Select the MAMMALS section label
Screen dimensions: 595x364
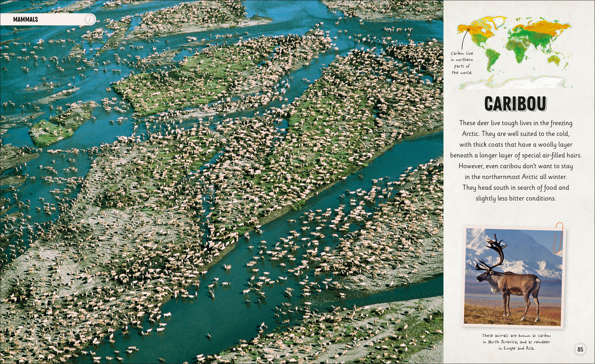[26, 19]
